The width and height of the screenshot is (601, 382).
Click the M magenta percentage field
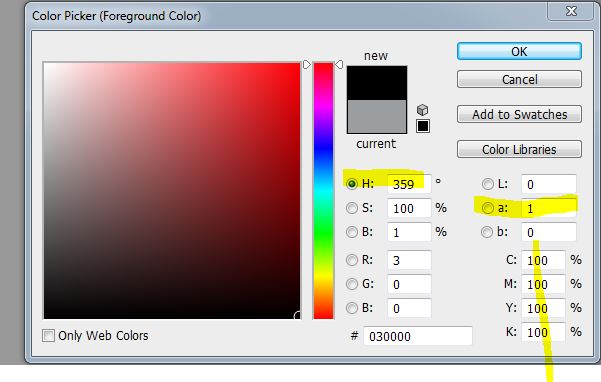point(543,284)
